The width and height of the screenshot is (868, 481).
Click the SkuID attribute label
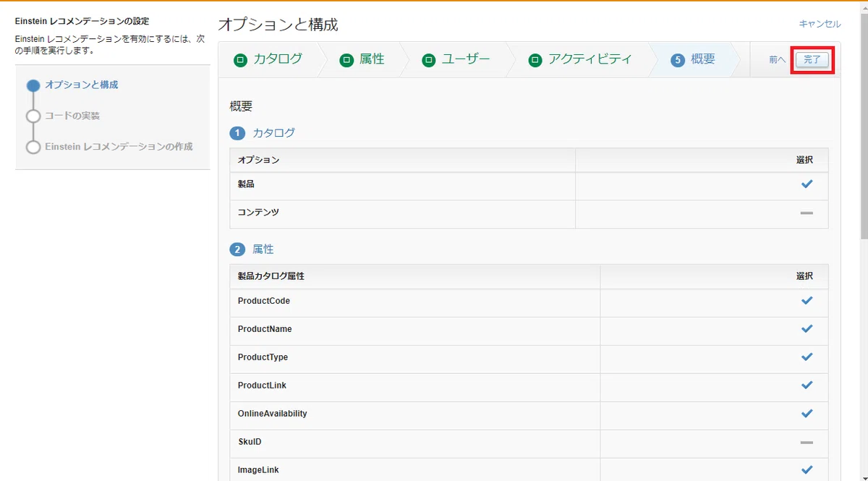(250, 442)
